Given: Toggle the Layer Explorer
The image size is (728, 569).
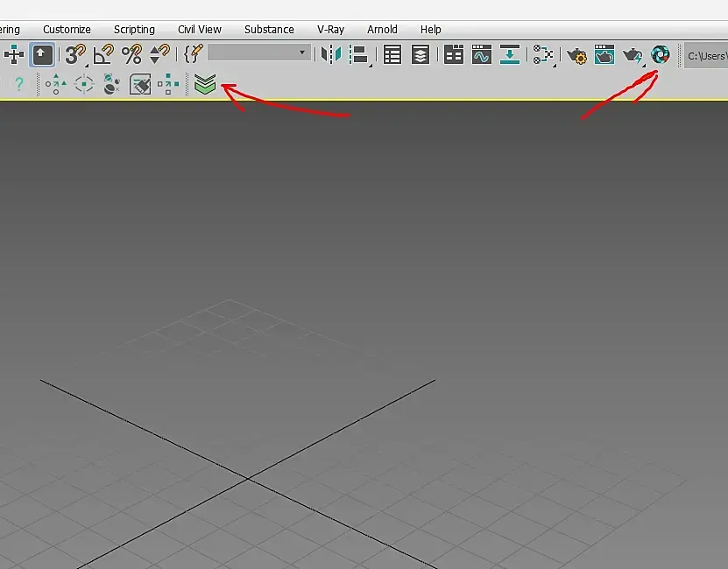Looking at the screenshot, I should [421, 55].
